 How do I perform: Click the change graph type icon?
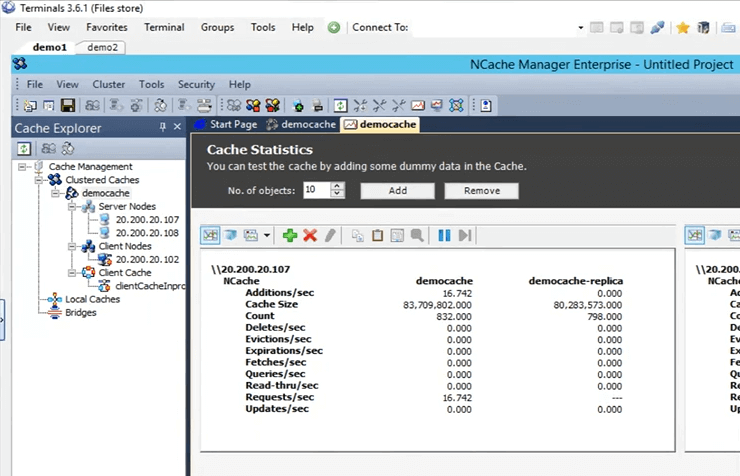pyautogui.click(x=251, y=235)
